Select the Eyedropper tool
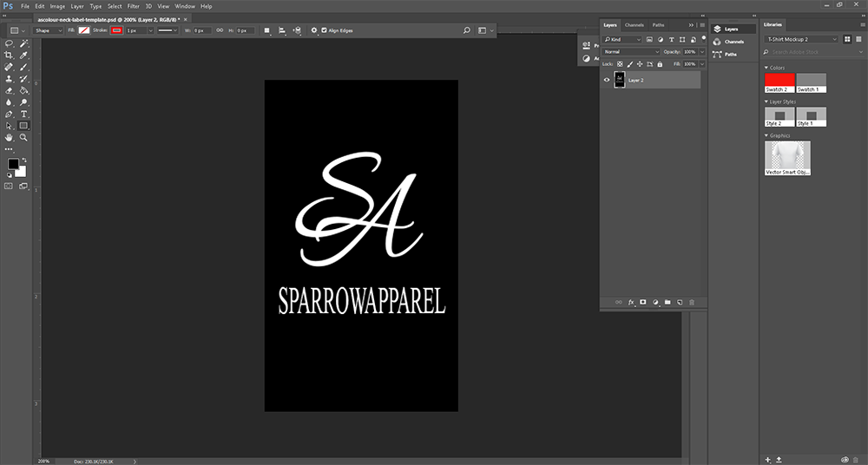Viewport: 868px width, 465px height. [23, 56]
